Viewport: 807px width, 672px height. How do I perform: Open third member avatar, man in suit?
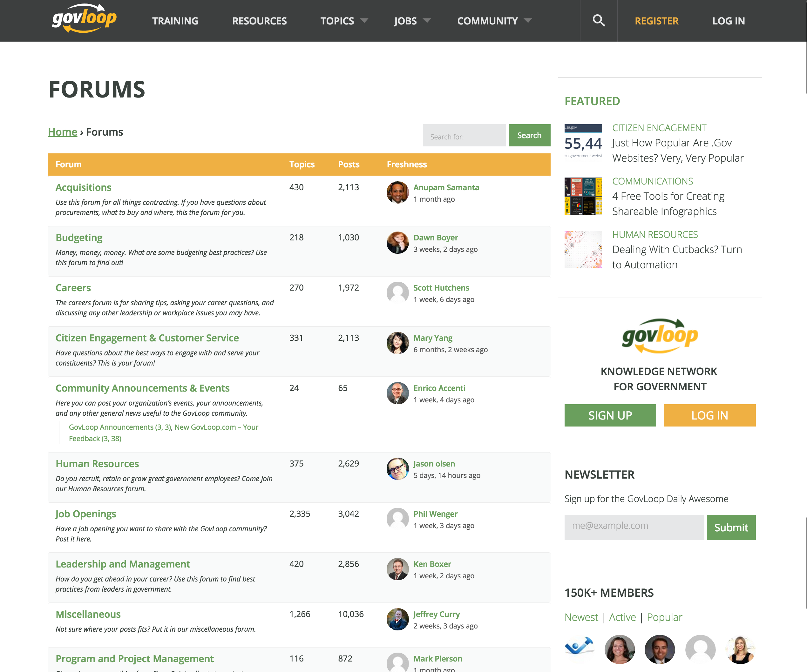click(660, 649)
